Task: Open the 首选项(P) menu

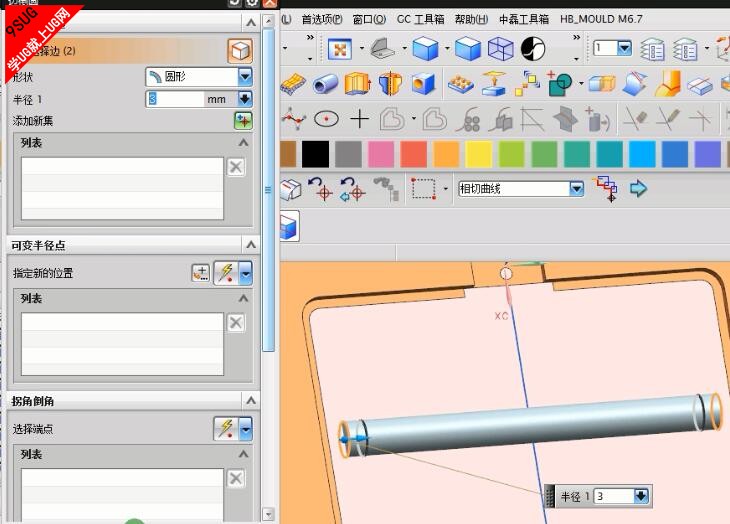Action: coord(322,19)
